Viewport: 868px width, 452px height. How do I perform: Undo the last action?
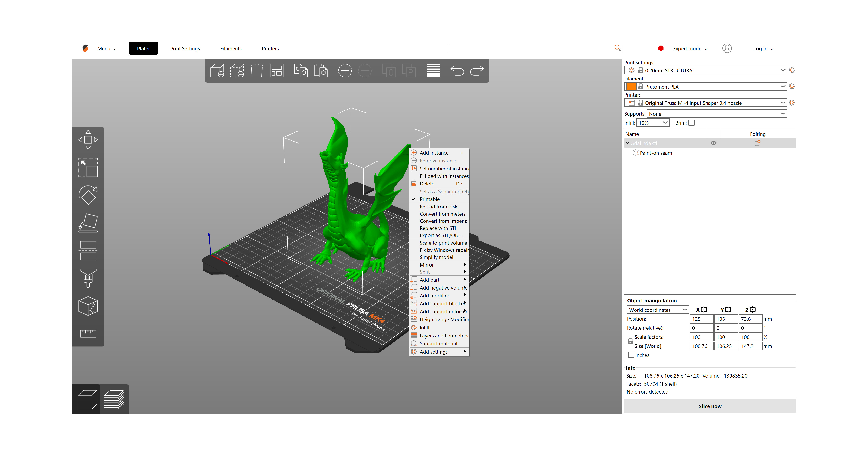[x=457, y=70]
